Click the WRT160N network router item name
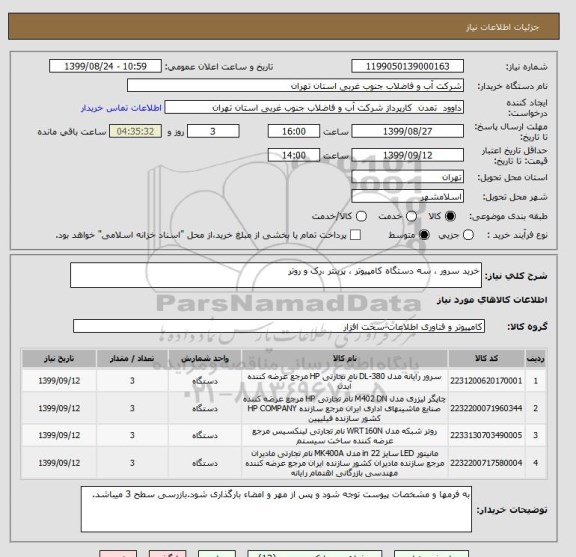The height and width of the screenshot is (557, 576). (x=345, y=435)
